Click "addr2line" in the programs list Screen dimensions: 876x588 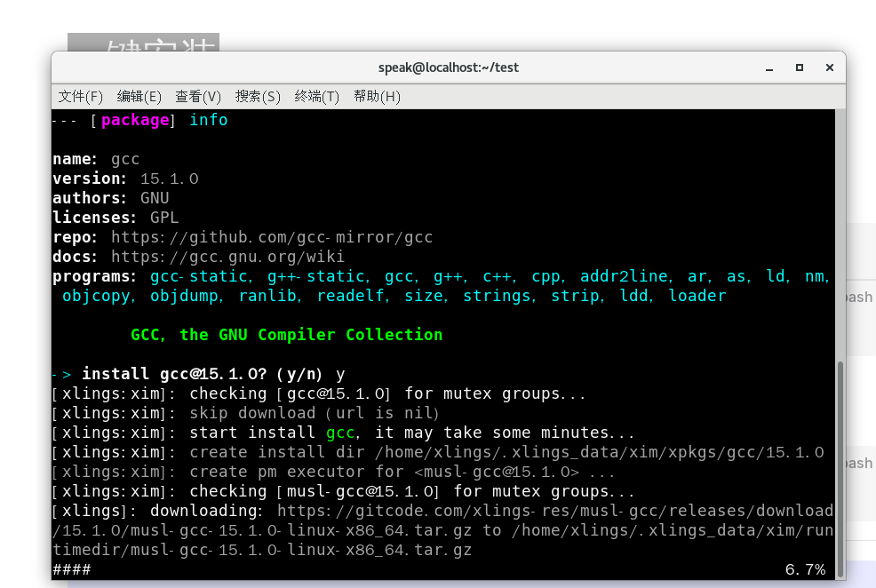pyautogui.click(x=624, y=276)
